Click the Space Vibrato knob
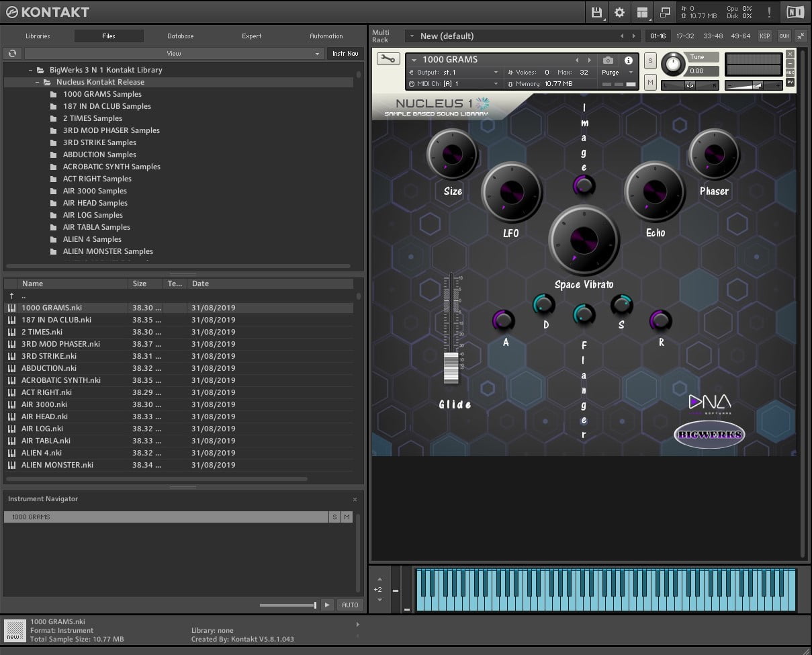The height and width of the screenshot is (655, 812). [584, 241]
